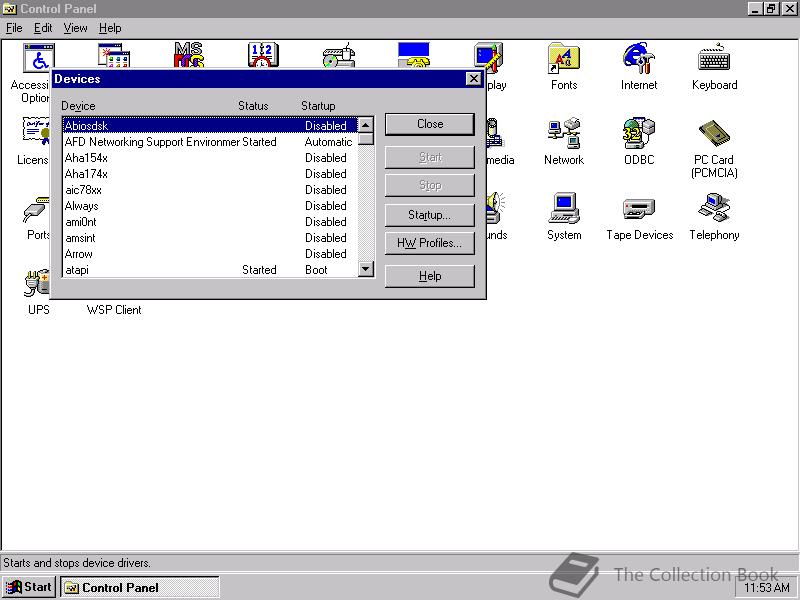
Task: Maximize the Control Panel window
Action: [x=771, y=9]
